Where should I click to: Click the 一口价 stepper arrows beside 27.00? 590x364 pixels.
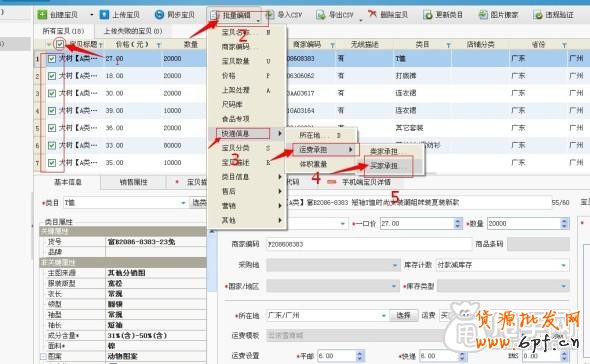[458, 224]
